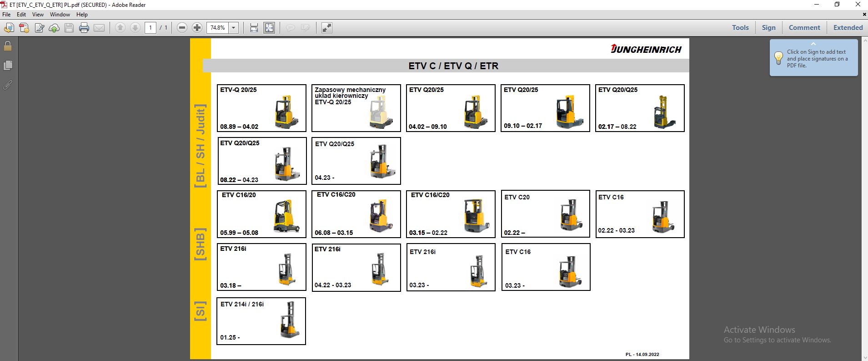868x361 pixels.
Task: Open ETV Q20/Q25 04.23 - card
Action: 356,161
